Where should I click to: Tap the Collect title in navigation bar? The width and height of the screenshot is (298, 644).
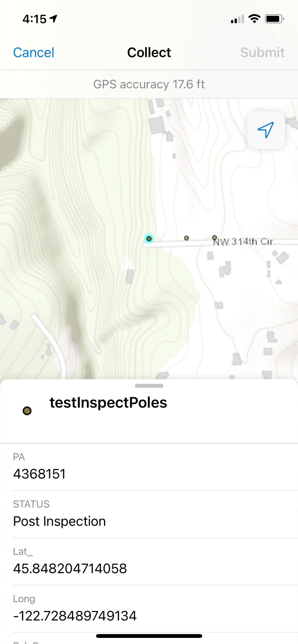click(149, 53)
